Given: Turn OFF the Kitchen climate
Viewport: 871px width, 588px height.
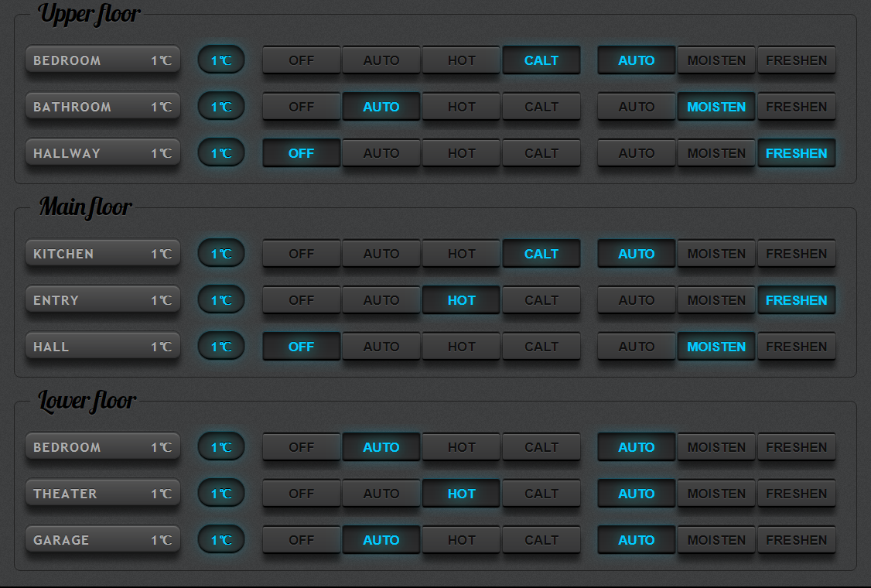Looking at the screenshot, I should click(x=301, y=254).
